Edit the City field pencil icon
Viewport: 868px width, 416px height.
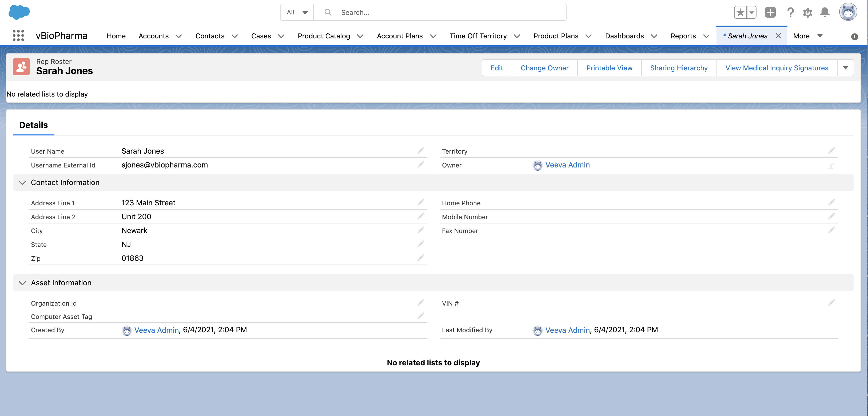pyautogui.click(x=420, y=230)
